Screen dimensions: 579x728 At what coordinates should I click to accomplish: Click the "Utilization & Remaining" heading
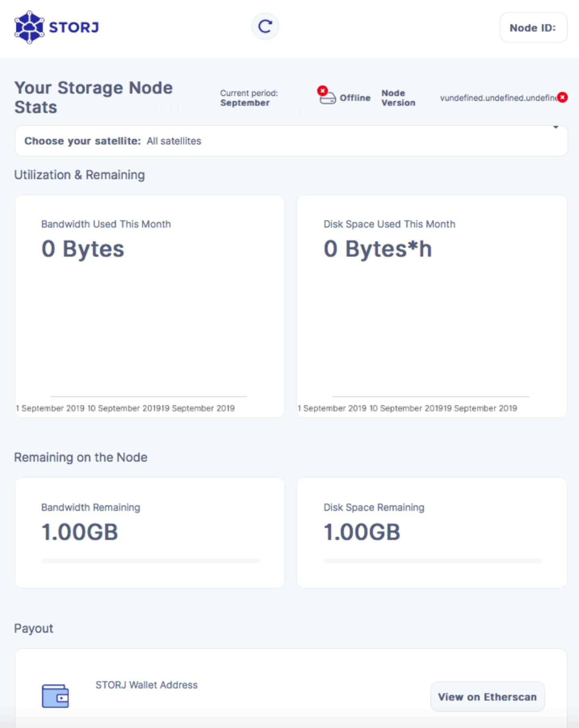(80, 175)
